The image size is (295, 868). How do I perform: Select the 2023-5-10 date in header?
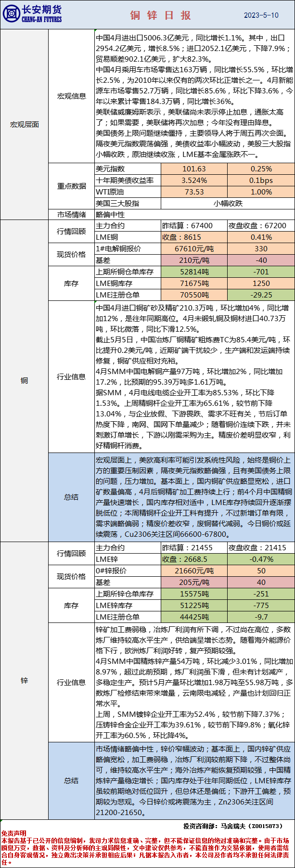point(261,15)
